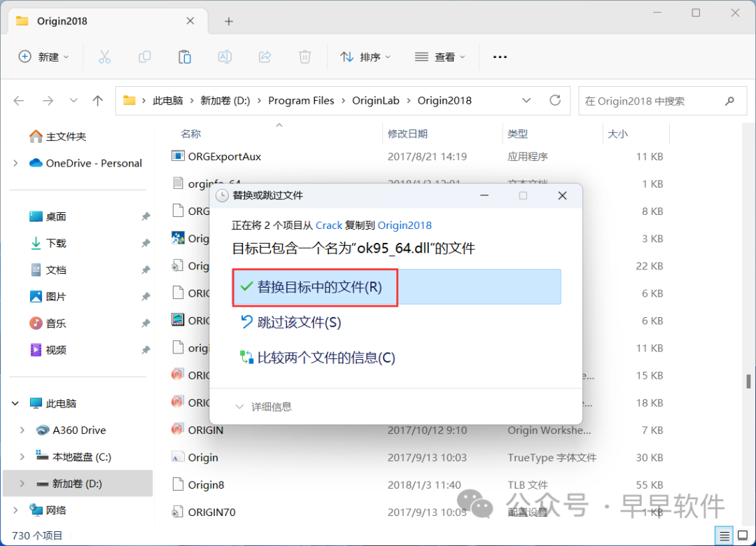Choose 跳过该文件(S) option
This screenshot has width=756, height=546.
click(x=299, y=322)
